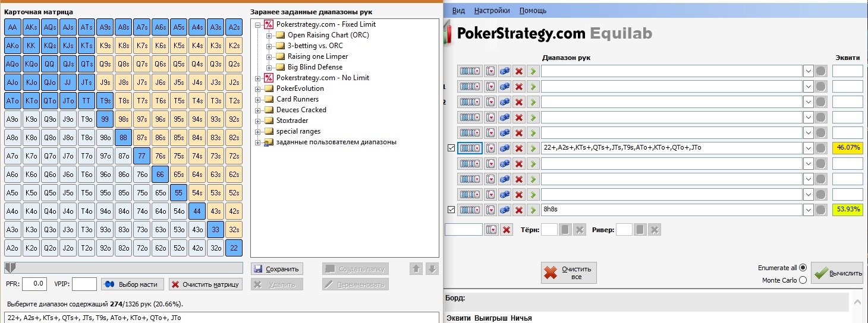The height and width of the screenshot is (323, 868).
Task: Click the range percentage slider handle
Action: pos(10,268)
